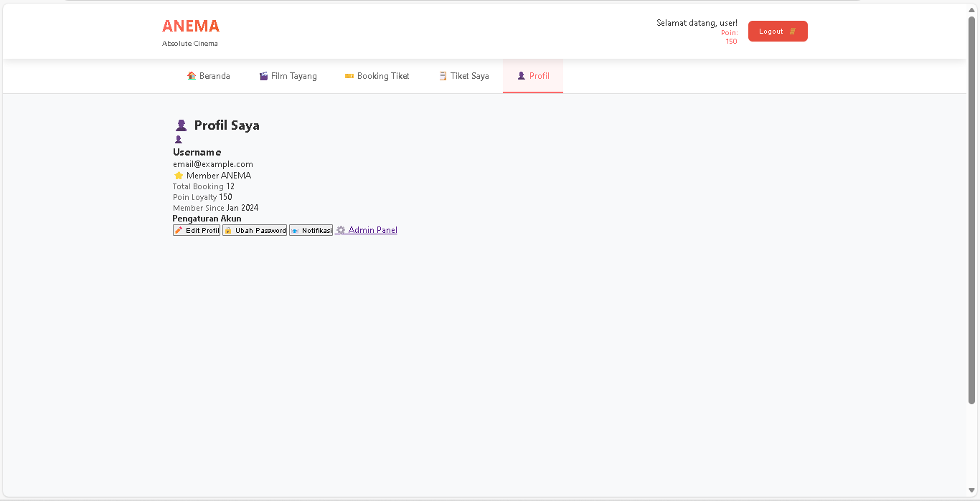Click the house icon beside Beranda

coord(192,76)
